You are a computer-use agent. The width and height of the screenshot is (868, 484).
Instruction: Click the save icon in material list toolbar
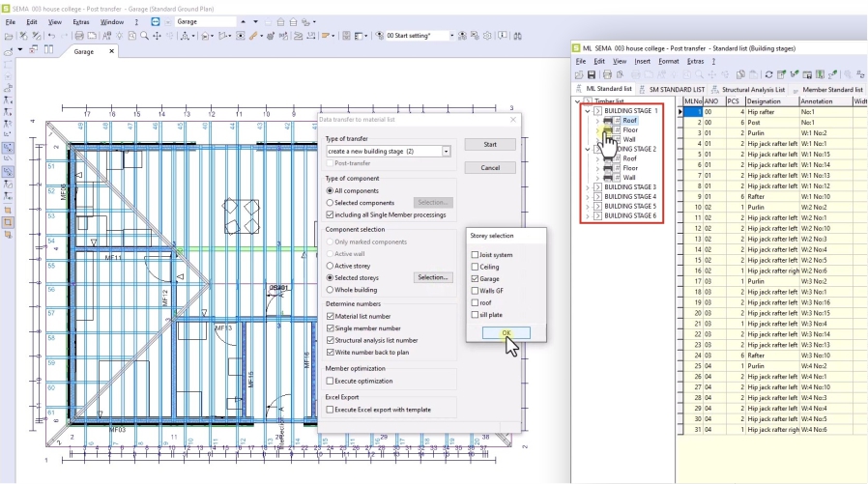coord(591,73)
